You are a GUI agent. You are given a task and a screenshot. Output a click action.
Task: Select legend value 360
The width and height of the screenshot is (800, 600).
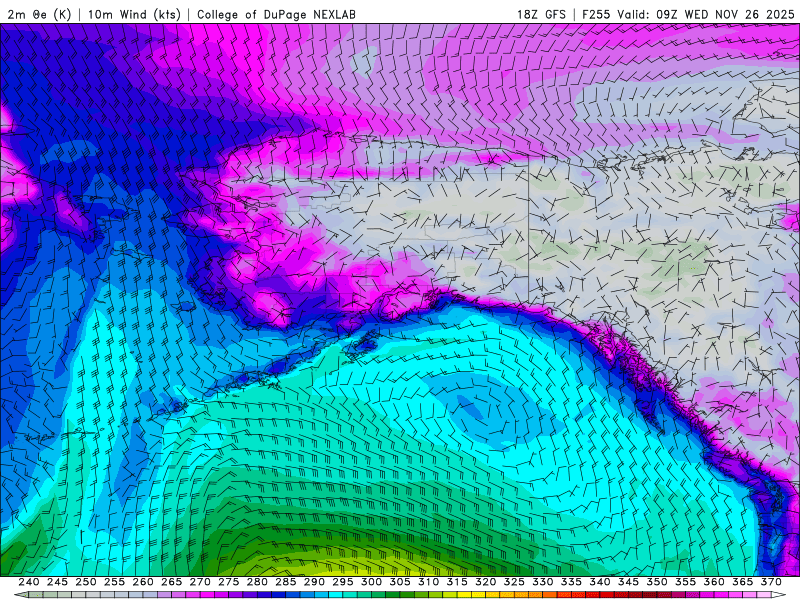[x=714, y=582]
